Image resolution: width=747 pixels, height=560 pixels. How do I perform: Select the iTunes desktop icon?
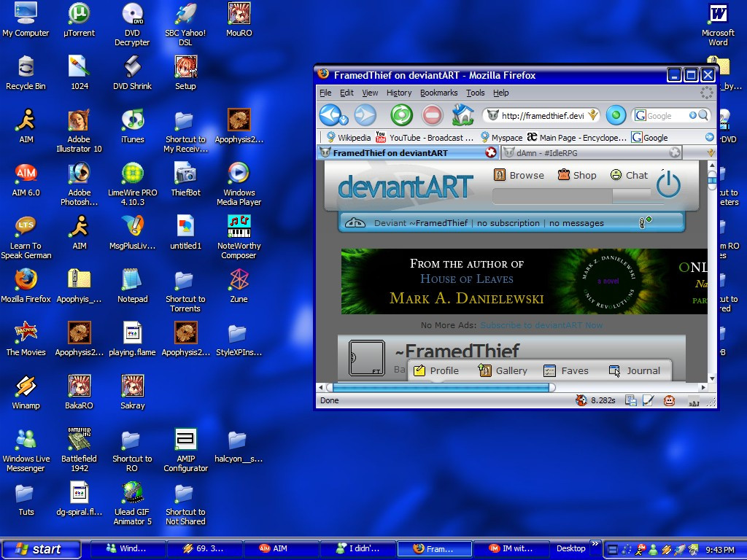pyautogui.click(x=133, y=126)
